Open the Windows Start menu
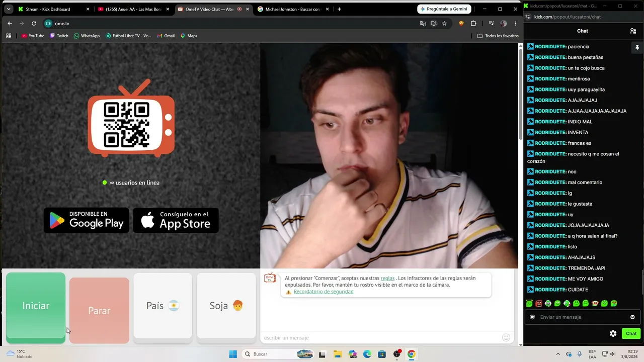This screenshot has width=644, height=362. 233,354
